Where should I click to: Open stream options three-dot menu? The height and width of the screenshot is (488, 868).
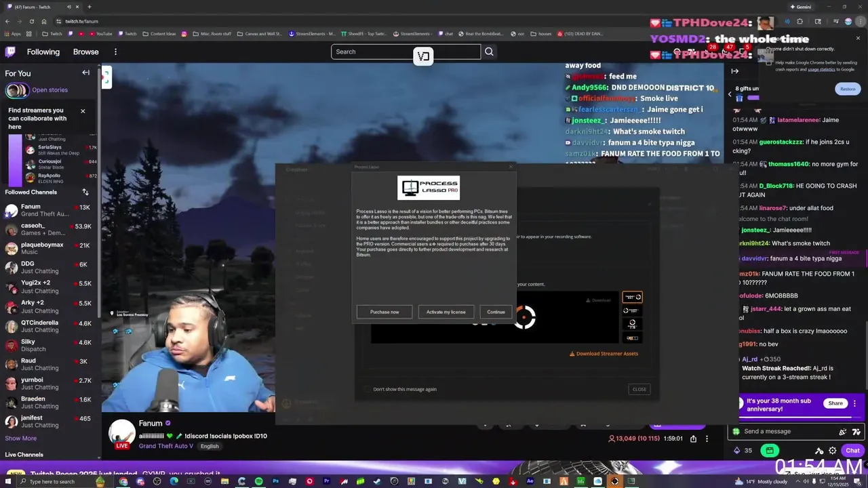pyautogui.click(x=707, y=439)
